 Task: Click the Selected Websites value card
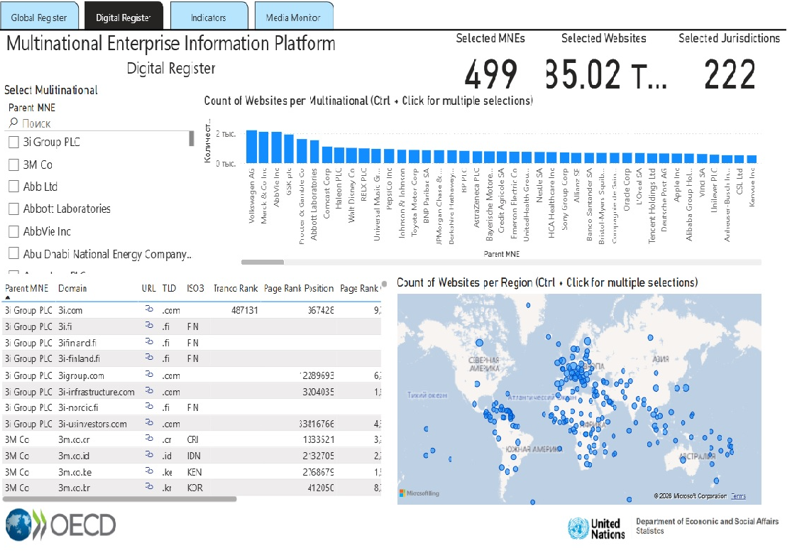tap(606, 74)
